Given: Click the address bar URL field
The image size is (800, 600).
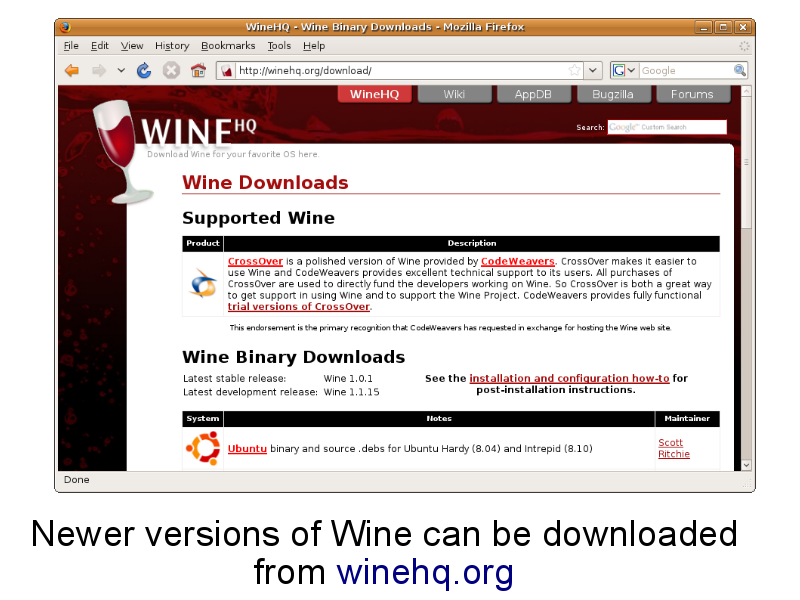Looking at the screenshot, I should pos(401,70).
